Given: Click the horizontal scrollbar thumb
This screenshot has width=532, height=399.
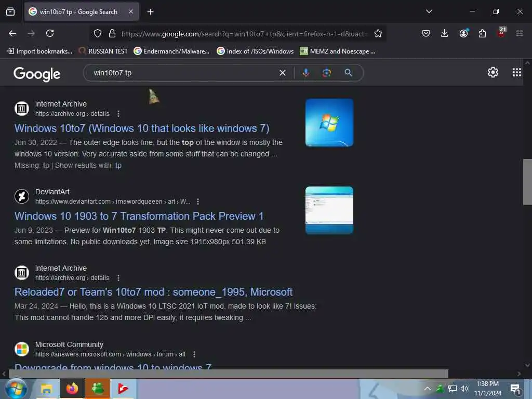Looking at the screenshot, I should (229, 374).
